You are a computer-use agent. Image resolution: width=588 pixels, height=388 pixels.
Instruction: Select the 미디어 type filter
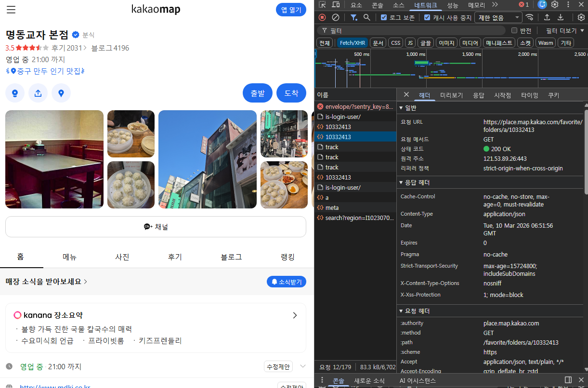point(470,43)
